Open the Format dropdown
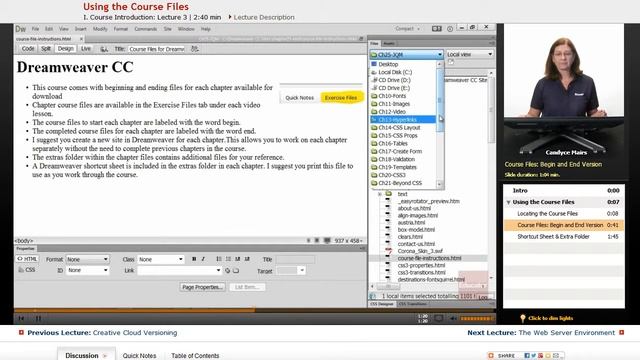Screen dimensions: 640x360 tap(87, 259)
